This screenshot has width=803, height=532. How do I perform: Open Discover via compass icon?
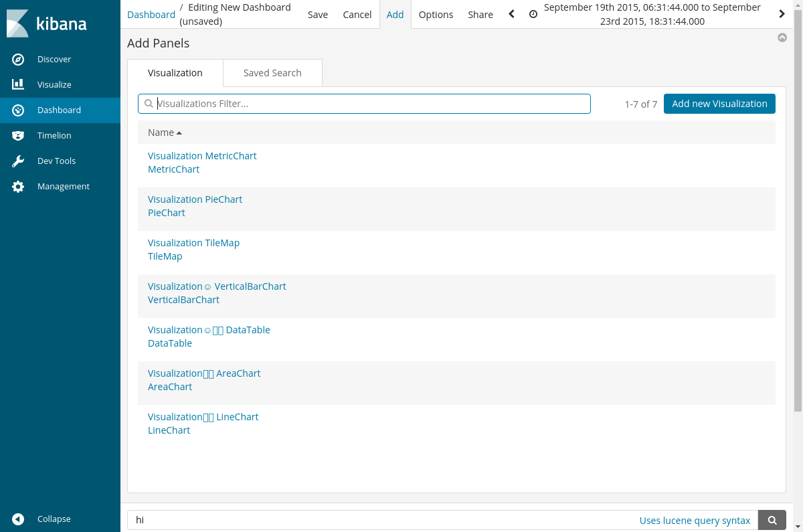pyautogui.click(x=18, y=60)
